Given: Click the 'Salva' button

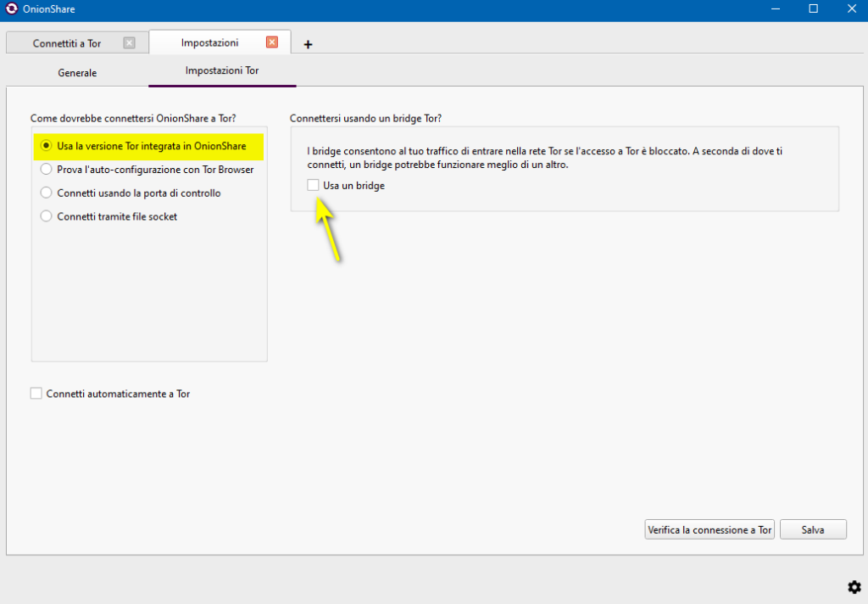Looking at the screenshot, I should point(812,529).
